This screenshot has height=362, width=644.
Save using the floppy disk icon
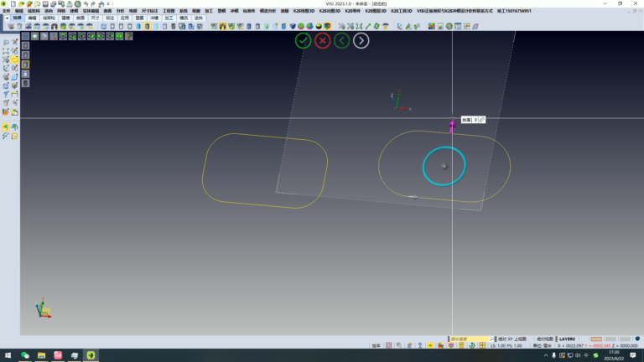45,3
